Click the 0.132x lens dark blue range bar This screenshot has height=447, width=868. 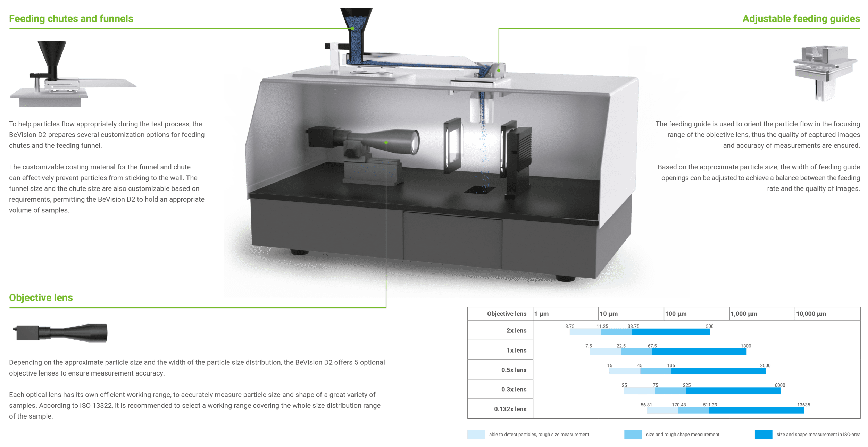coord(757,410)
